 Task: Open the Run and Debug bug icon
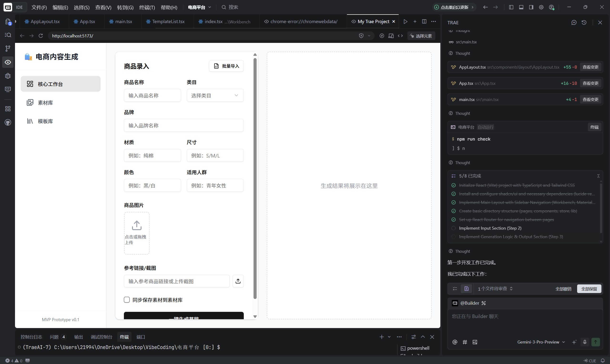(x=8, y=76)
